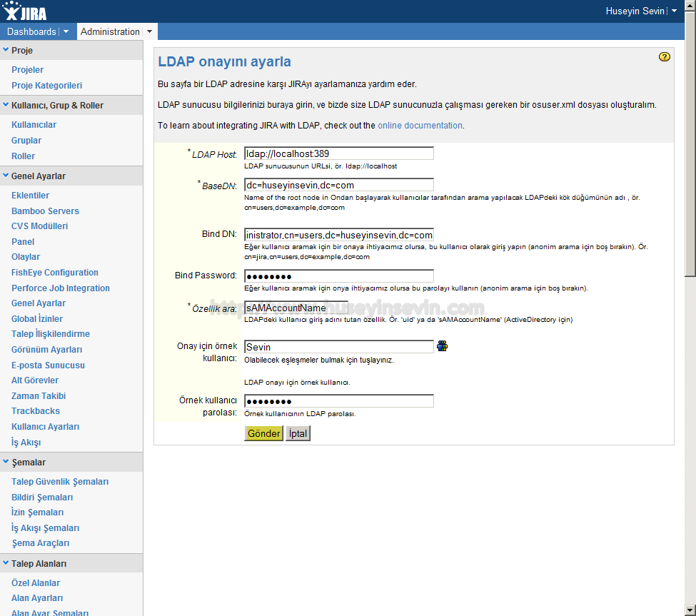This screenshot has height=616, width=696.
Task: Open CVS Modülleri link
Action: [39, 226]
